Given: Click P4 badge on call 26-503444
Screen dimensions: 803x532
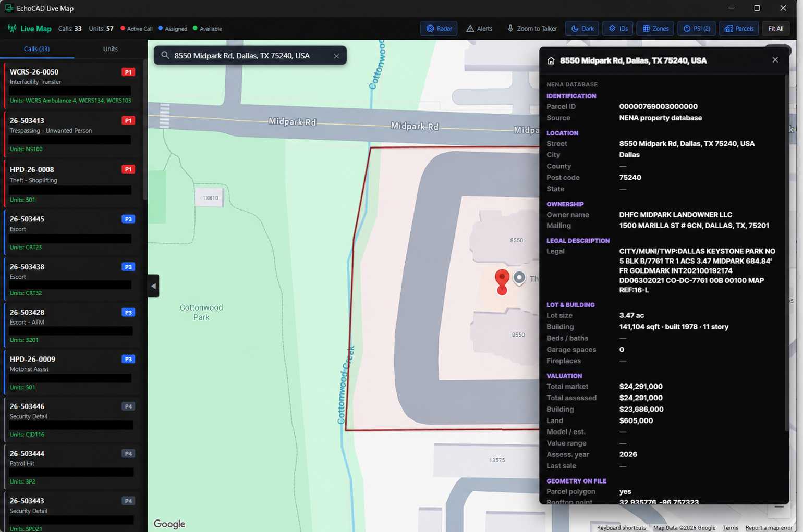Looking at the screenshot, I should pos(128,453).
